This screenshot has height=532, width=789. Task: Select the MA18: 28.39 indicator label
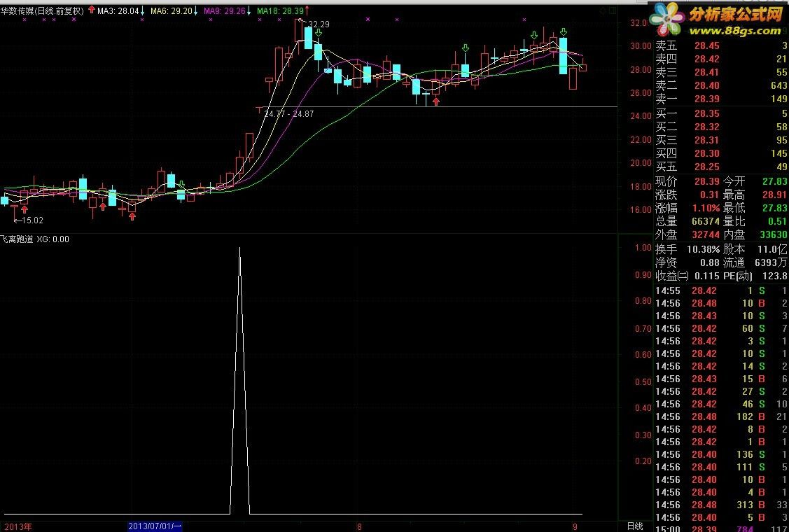(280, 11)
